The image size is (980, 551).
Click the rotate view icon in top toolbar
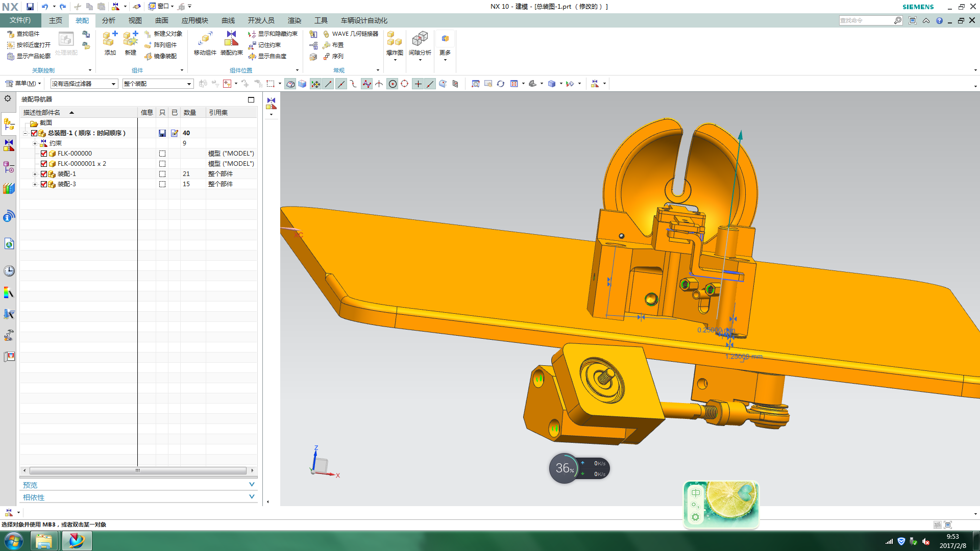(501, 84)
